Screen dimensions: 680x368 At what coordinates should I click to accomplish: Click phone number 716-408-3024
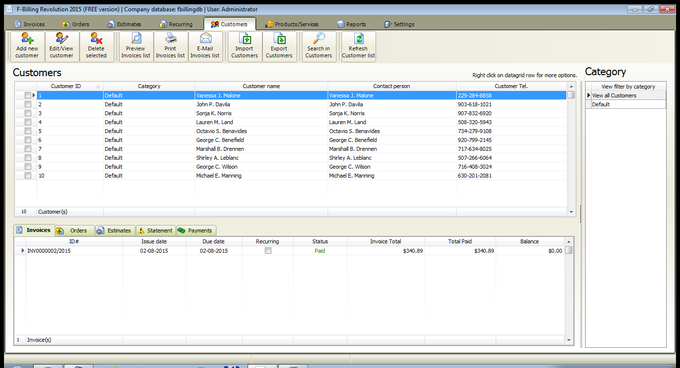click(474, 166)
